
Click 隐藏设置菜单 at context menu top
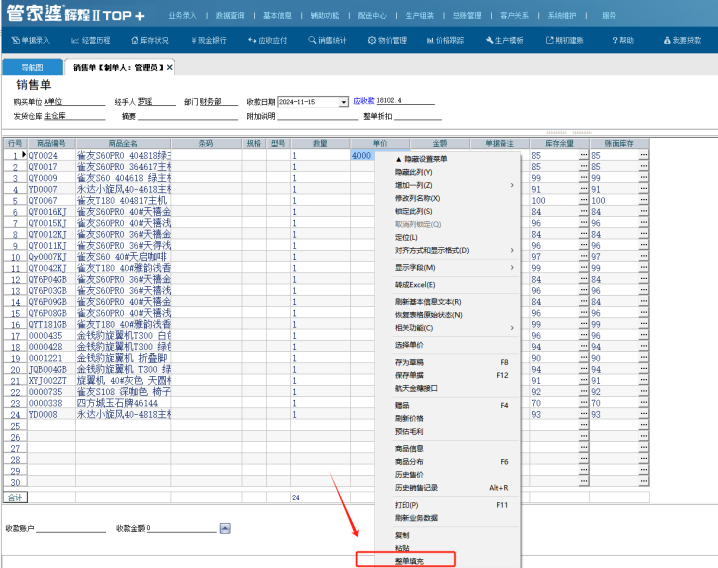pyautogui.click(x=421, y=159)
